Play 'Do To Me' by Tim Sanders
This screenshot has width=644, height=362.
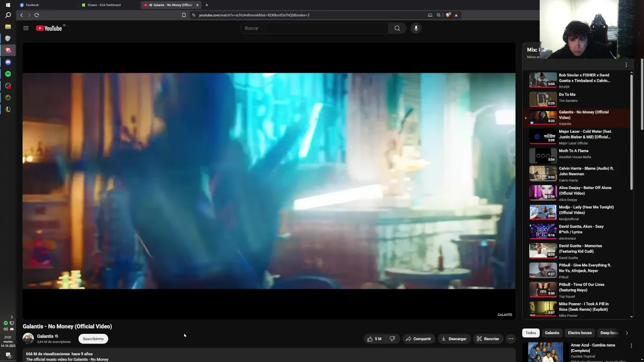point(576,99)
